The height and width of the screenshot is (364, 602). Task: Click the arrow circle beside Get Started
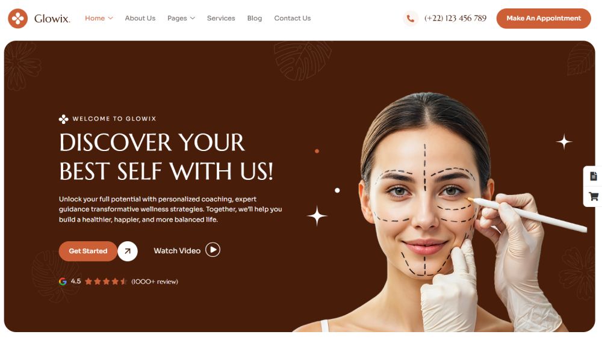click(x=128, y=251)
